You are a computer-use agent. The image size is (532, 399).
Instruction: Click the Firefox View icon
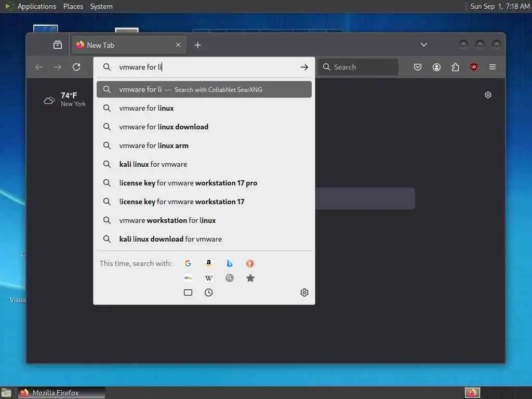[x=57, y=45]
